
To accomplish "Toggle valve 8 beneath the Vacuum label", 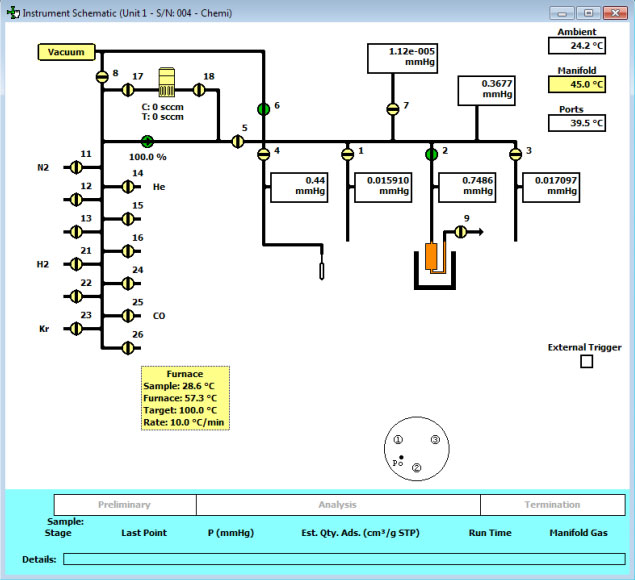I will pos(102,77).
